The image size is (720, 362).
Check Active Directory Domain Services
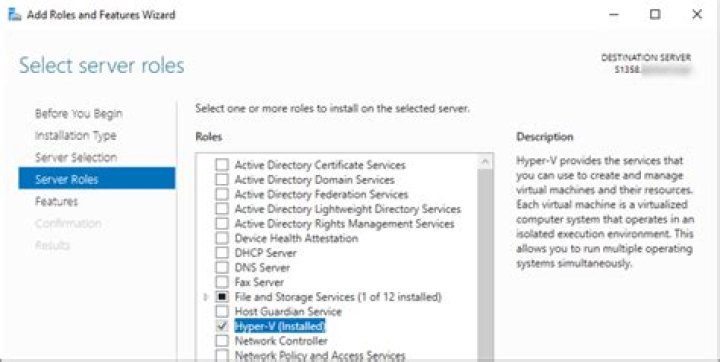click(222, 180)
